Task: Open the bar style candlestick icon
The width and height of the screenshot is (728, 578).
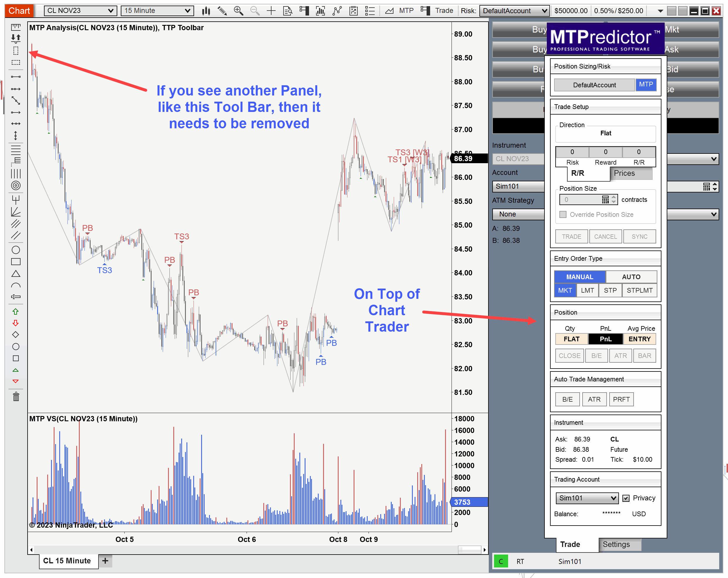Action: pyautogui.click(x=206, y=11)
